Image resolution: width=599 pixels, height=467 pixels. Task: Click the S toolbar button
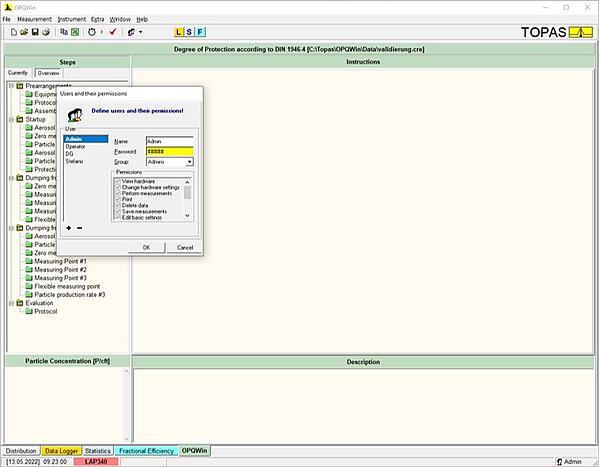tap(189, 32)
